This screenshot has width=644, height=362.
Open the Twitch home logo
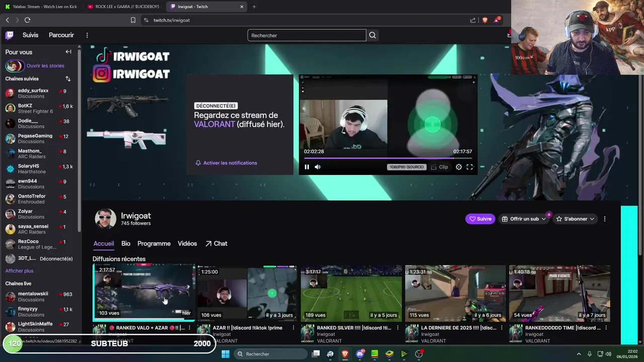(10, 35)
